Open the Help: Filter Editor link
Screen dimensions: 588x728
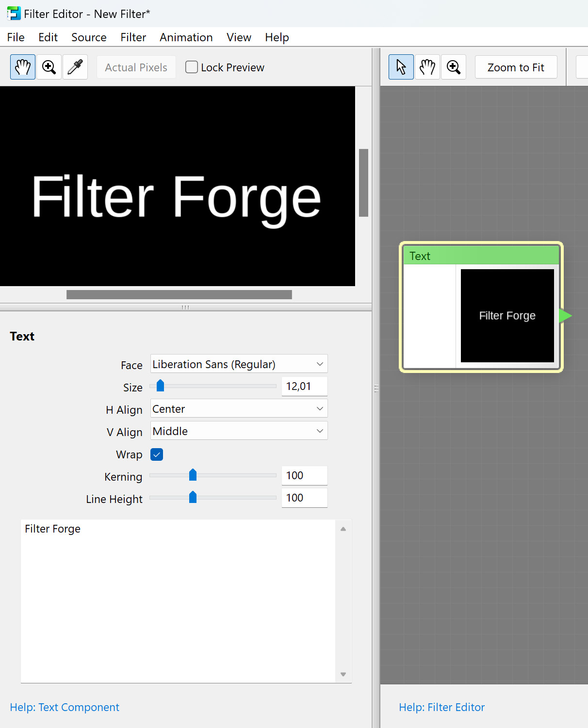pos(441,707)
